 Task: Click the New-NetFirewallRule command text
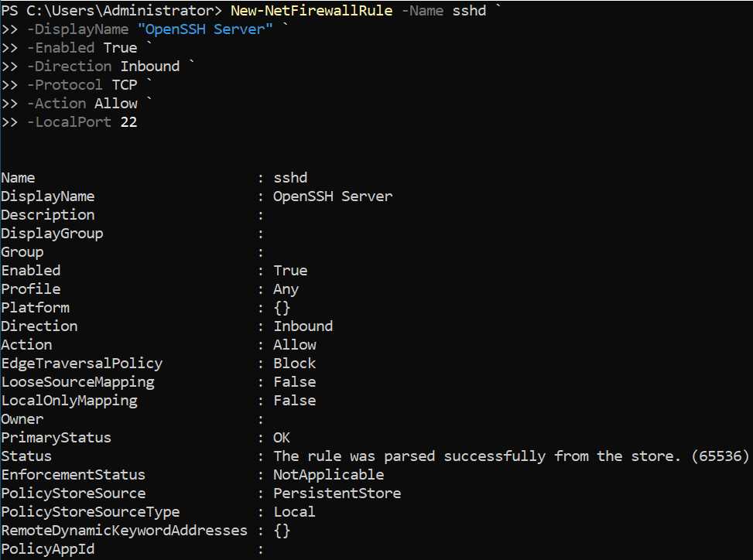tap(311, 11)
